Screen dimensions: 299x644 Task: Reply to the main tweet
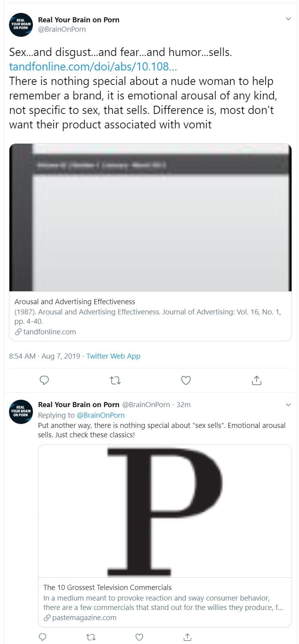pyautogui.click(x=45, y=380)
